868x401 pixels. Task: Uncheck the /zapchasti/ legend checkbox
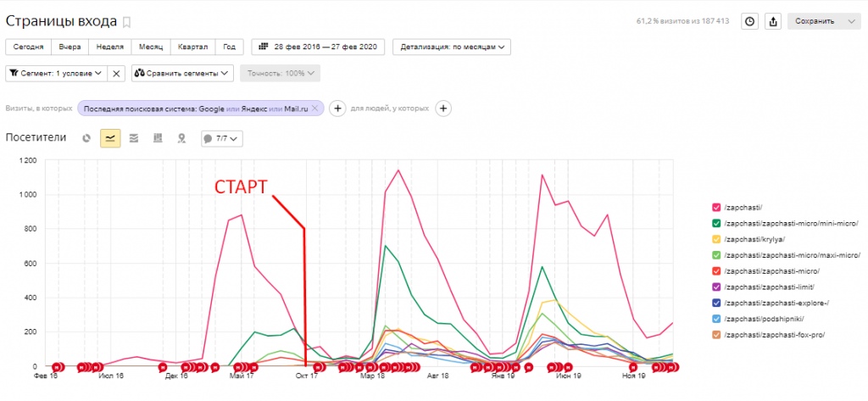coord(715,207)
